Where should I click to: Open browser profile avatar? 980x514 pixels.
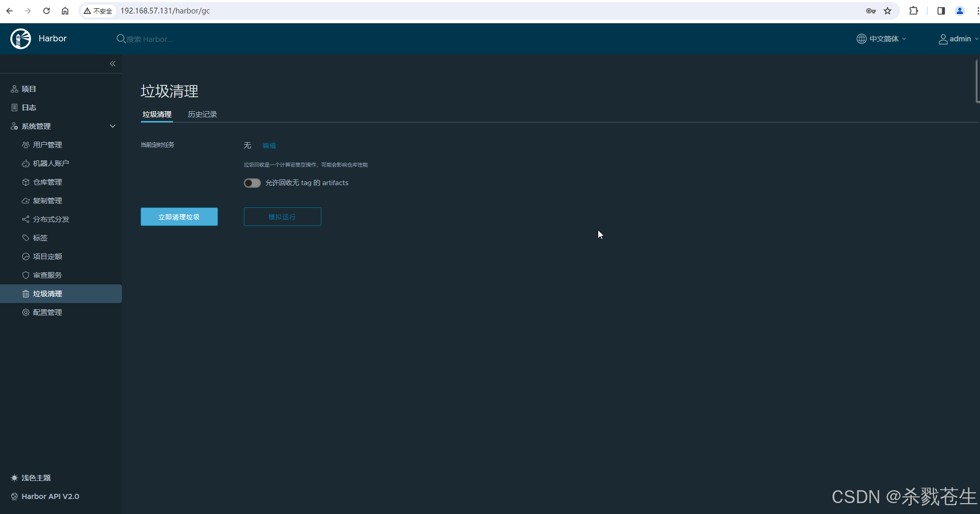[960, 11]
